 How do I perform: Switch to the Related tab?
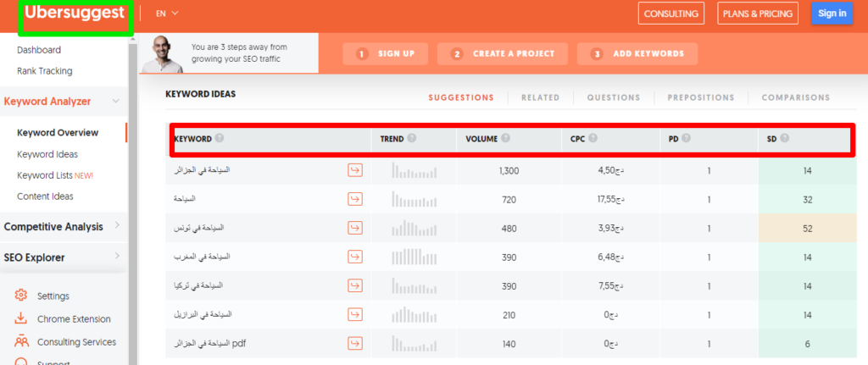[540, 97]
